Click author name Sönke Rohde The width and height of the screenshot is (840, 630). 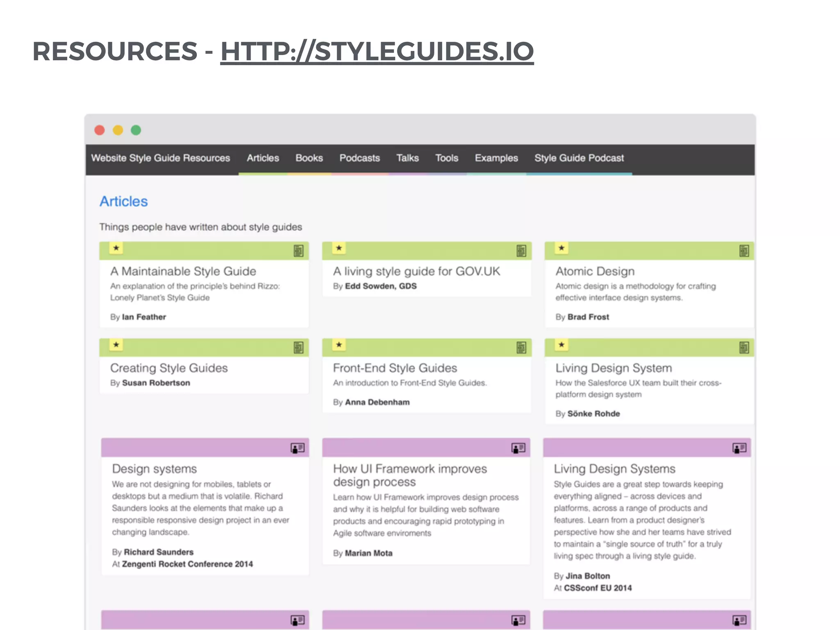coord(593,414)
